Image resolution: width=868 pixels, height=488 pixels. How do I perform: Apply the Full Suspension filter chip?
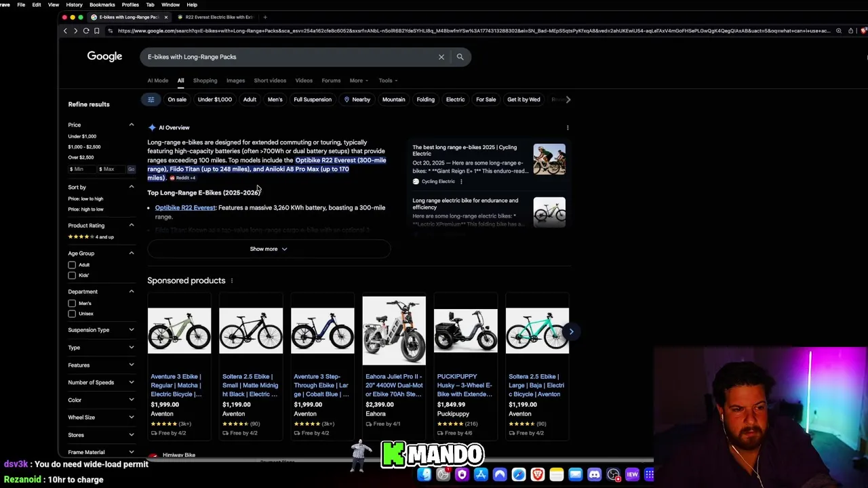[313, 100]
